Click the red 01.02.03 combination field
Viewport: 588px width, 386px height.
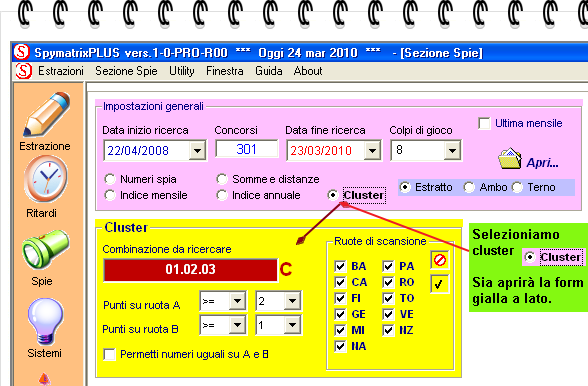pos(190,269)
